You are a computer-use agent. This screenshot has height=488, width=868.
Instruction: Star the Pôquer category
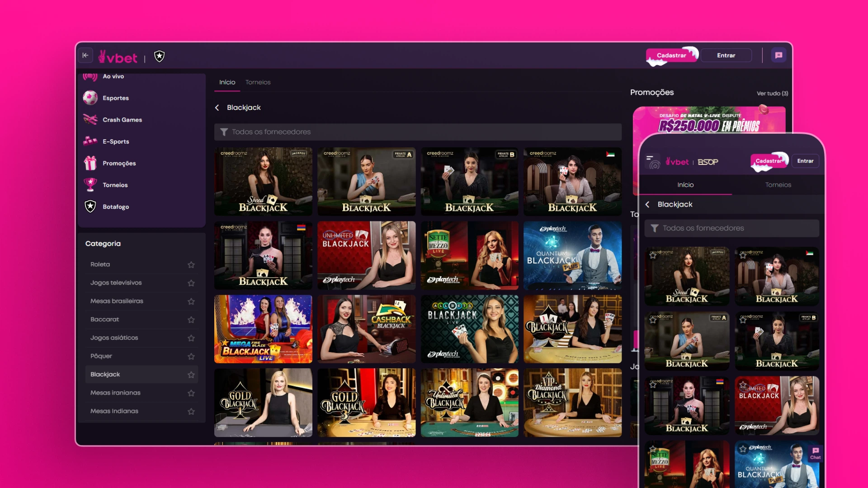click(191, 357)
